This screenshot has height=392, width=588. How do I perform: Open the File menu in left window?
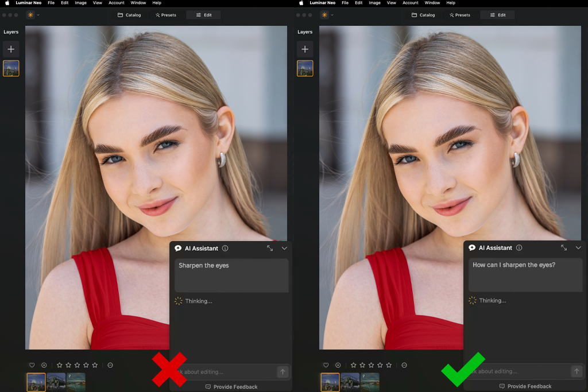click(x=51, y=3)
